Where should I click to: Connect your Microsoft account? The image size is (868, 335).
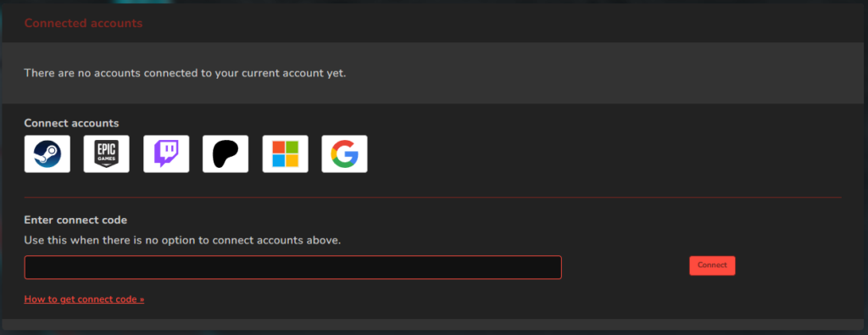tap(285, 154)
